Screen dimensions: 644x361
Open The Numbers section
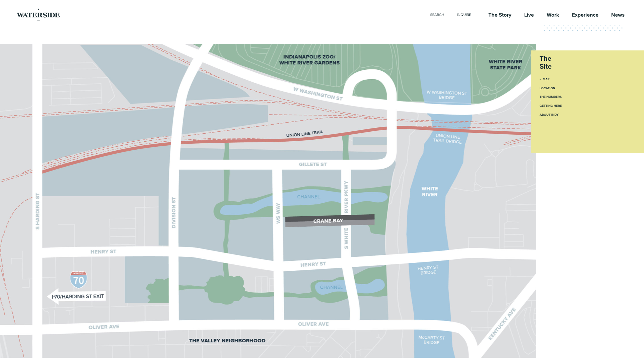click(x=550, y=97)
